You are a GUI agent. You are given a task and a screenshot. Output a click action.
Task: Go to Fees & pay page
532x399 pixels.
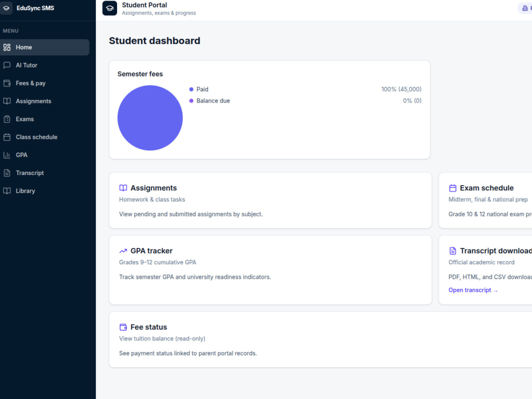45,83
